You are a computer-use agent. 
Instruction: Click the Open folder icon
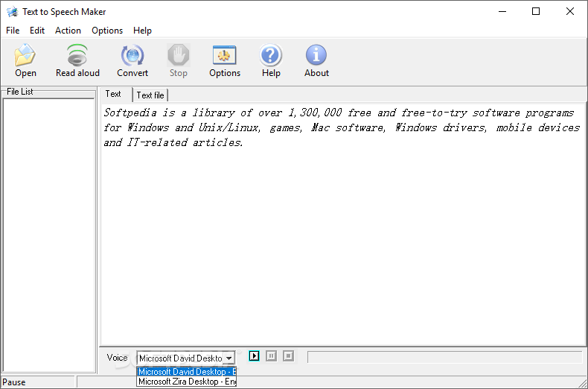[x=25, y=55]
